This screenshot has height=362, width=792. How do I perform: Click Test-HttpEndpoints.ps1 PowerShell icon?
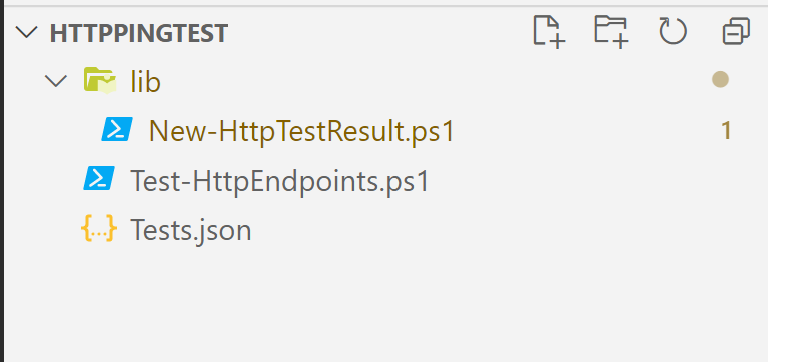99,178
